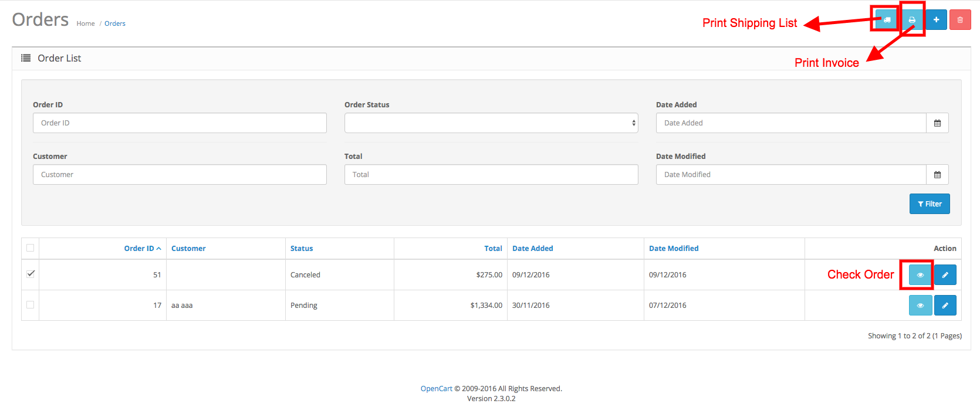The image size is (980, 407).
Task: Edit order 51 with pencil icon
Action: tap(945, 275)
